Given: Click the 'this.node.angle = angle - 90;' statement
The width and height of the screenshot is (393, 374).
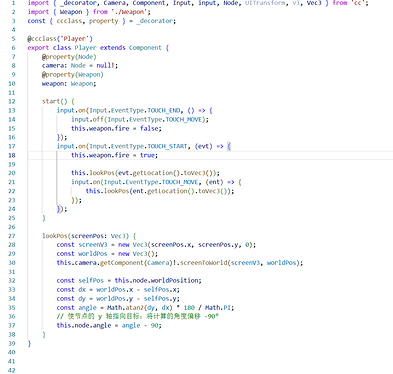Looking at the screenshot, I should click(109, 325).
